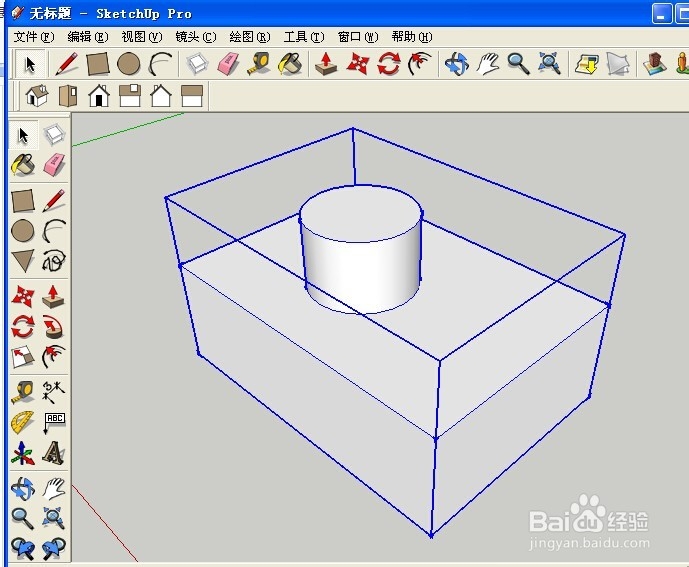Viewport: 689px width, 567px height.
Task: Open the 文件(F) menu
Action: 34,37
